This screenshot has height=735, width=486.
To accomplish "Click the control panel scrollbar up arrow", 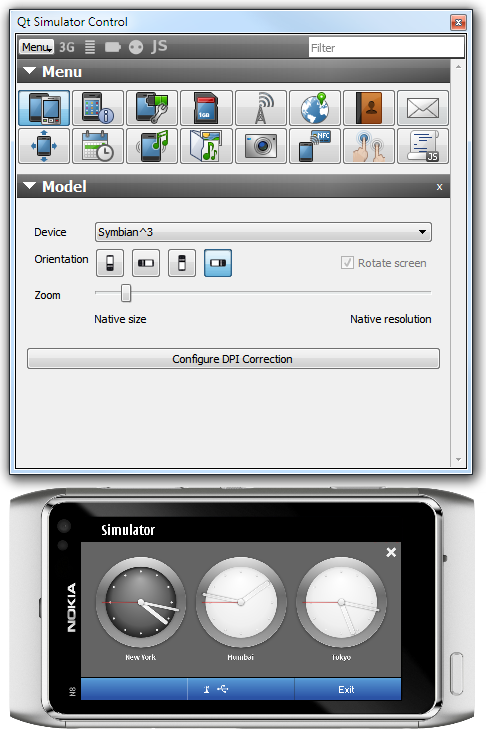I will click(x=458, y=67).
